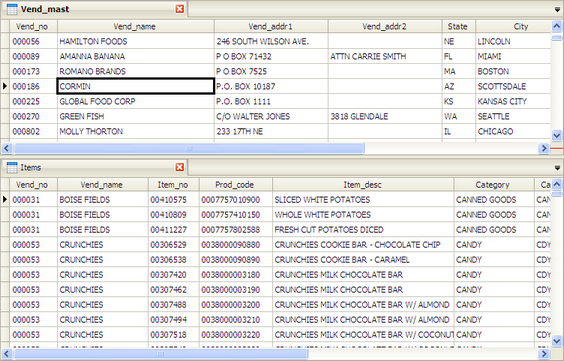The height and width of the screenshot is (361, 564).
Task: Close the Items table tab
Action: 180,167
